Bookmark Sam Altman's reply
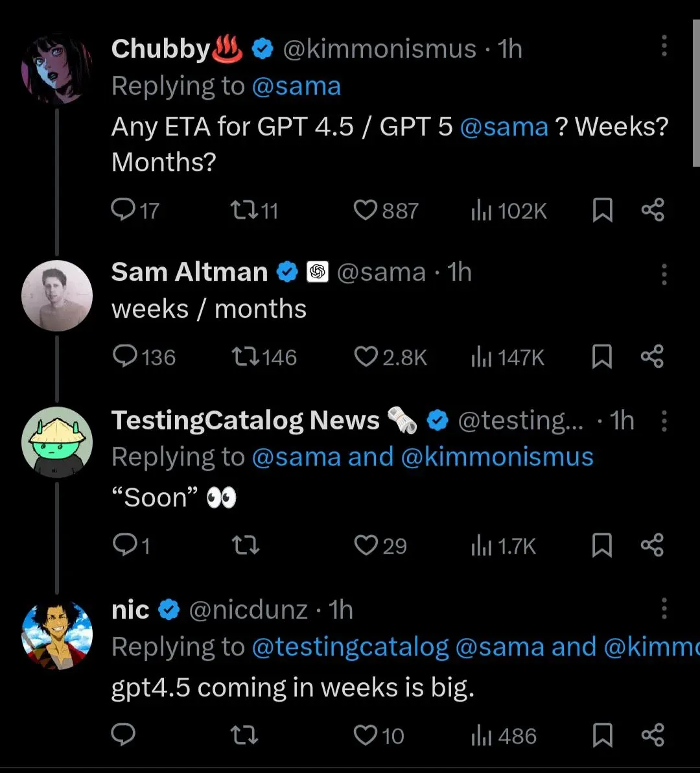700x773 pixels. click(603, 357)
